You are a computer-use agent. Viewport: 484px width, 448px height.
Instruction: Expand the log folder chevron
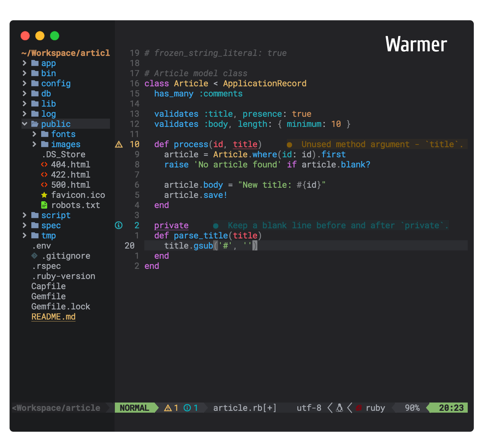pyautogui.click(x=25, y=114)
